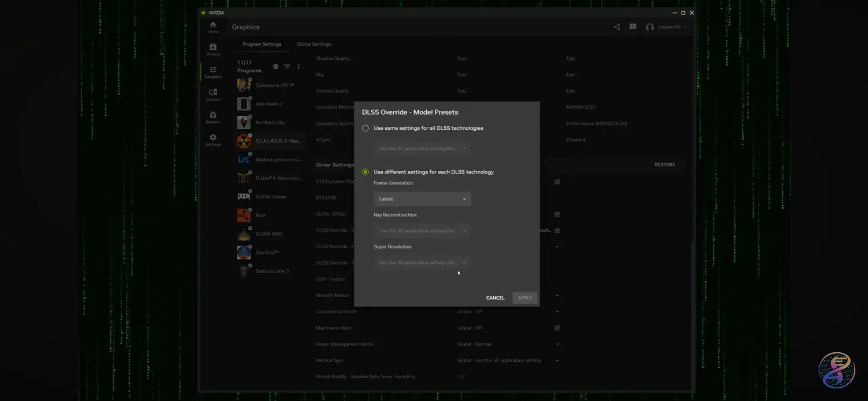
Task: Select the Diablo II Resurrected icon
Action: click(x=244, y=178)
